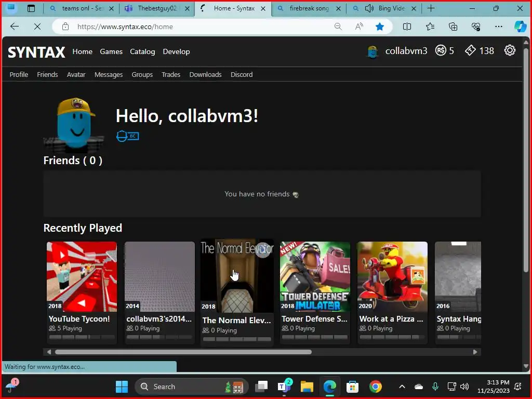Open Avatar in the sub navigation

[76, 75]
